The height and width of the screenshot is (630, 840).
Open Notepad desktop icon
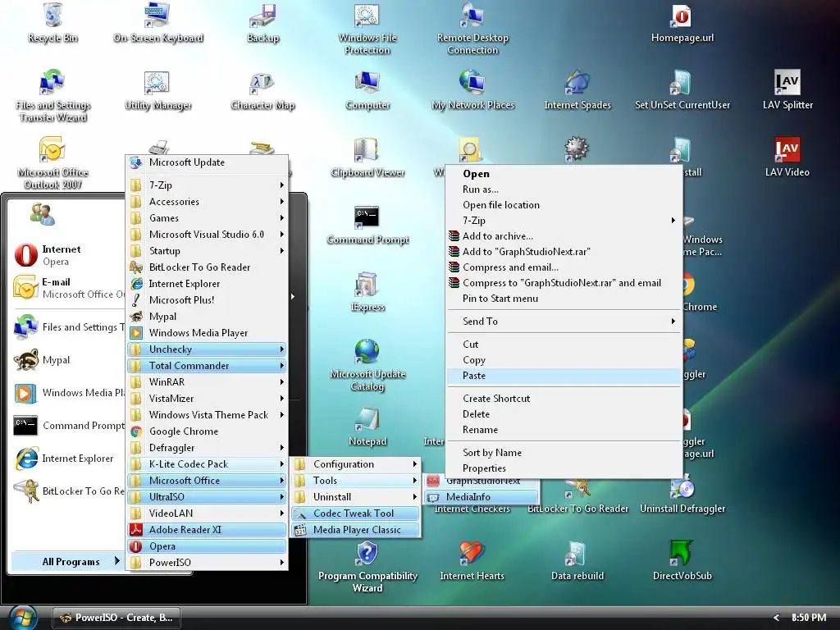[x=367, y=427]
